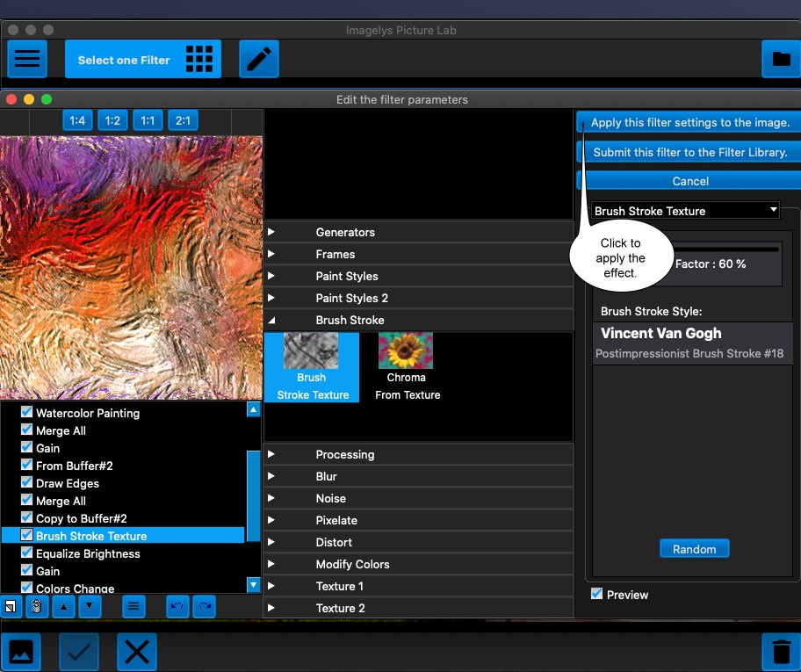Set preview zoom to 1:2
This screenshot has height=672, width=801.
pyautogui.click(x=112, y=120)
